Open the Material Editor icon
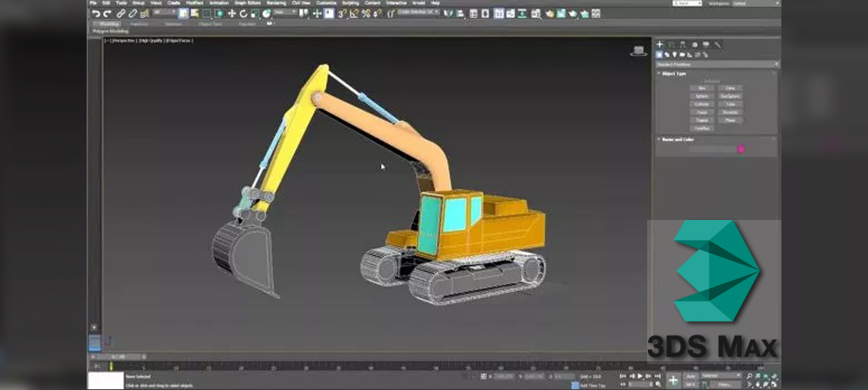The width and height of the screenshot is (868, 390). click(x=536, y=14)
